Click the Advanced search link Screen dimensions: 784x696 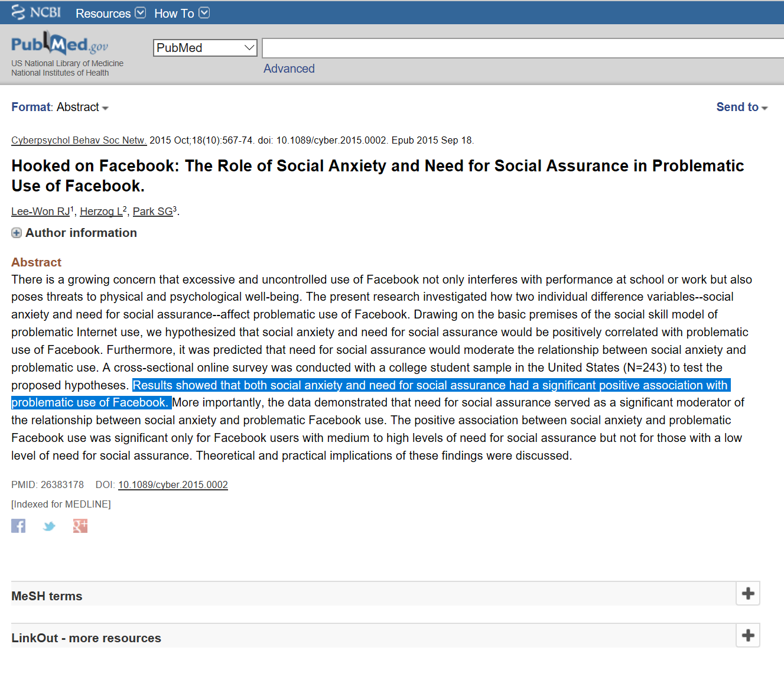tap(289, 69)
